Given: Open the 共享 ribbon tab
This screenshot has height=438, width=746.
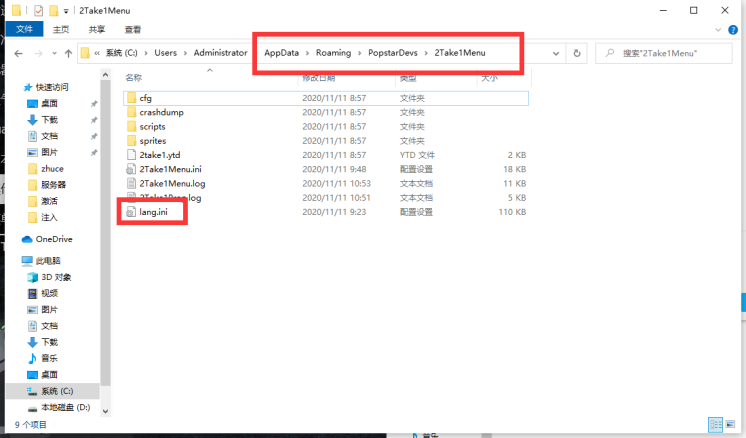Looking at the screenshot, I should click(x=97, y=29).
